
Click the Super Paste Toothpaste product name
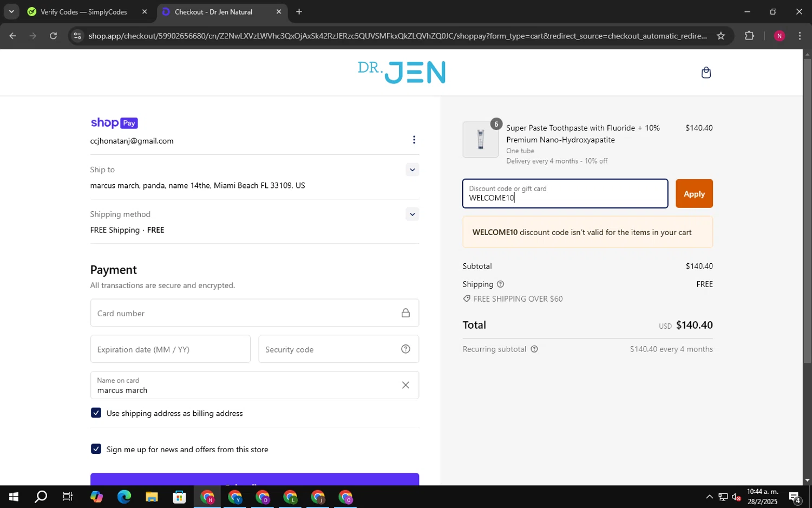(x=583, y=134)
